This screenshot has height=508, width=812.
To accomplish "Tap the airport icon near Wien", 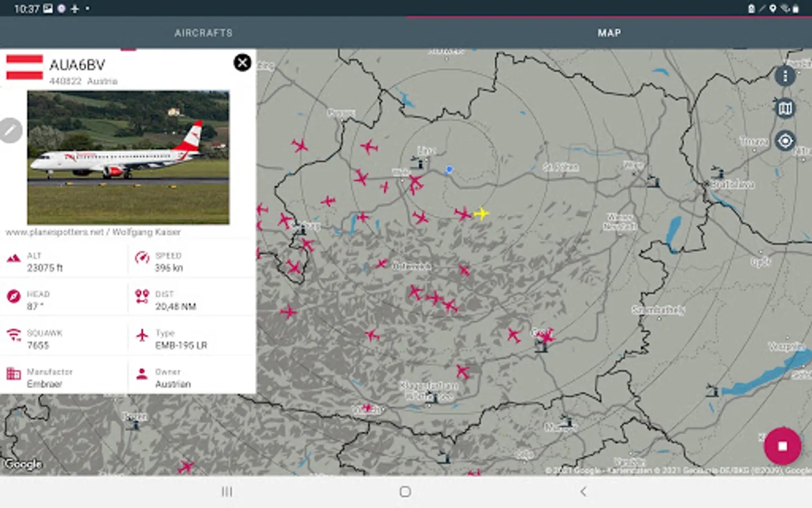I will coord(653,181).
